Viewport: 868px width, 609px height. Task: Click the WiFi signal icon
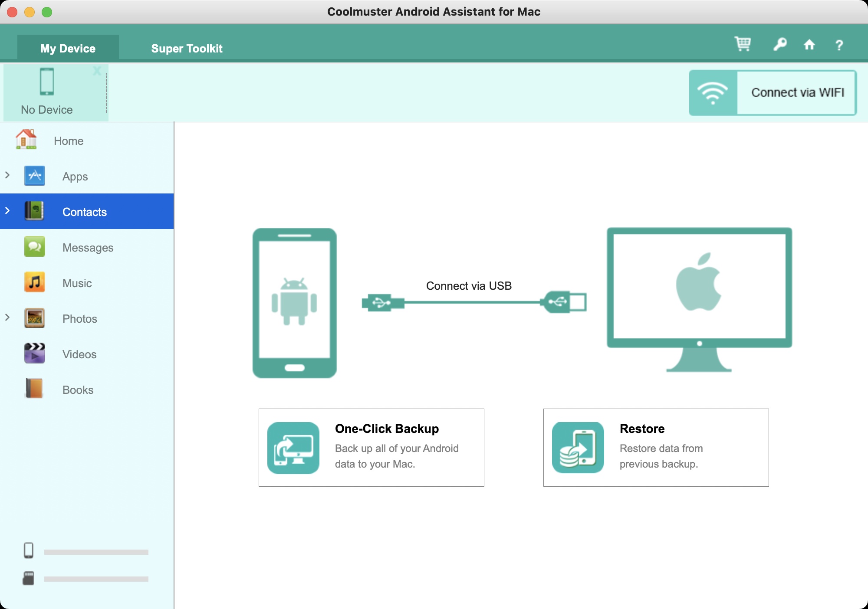pyautogui.click(x=713, y=93)
